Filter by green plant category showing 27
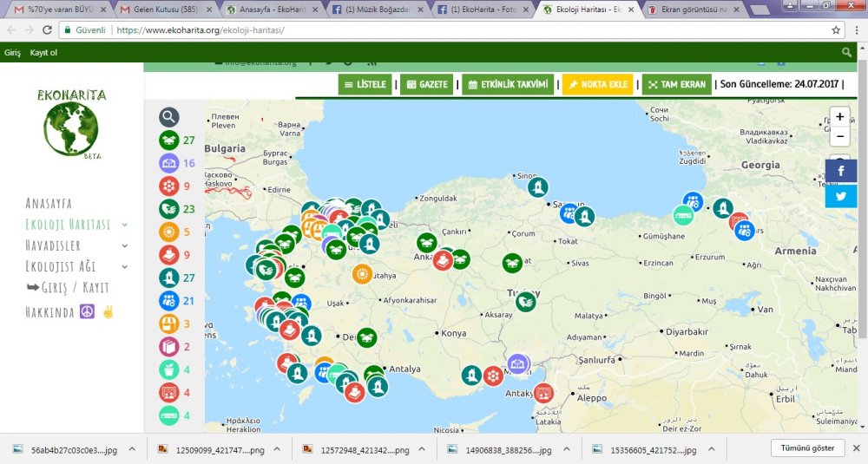The width and height of the screenshot is (868, 464). click(169, 140)
